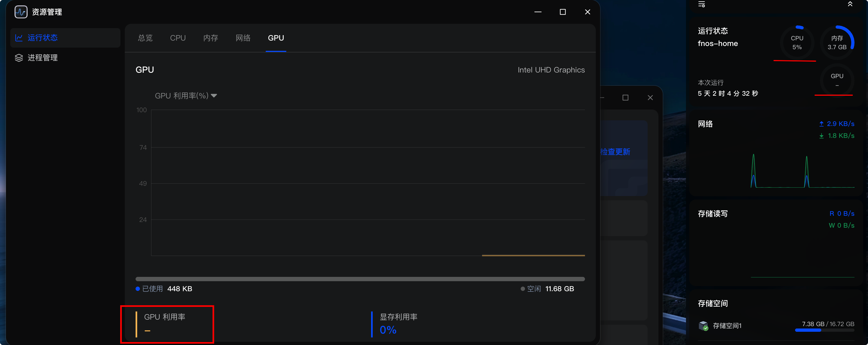Screen dimensions: 868x345
Task: Collapse the widget panel with double-chevron icon
Action: pos(850,4)
